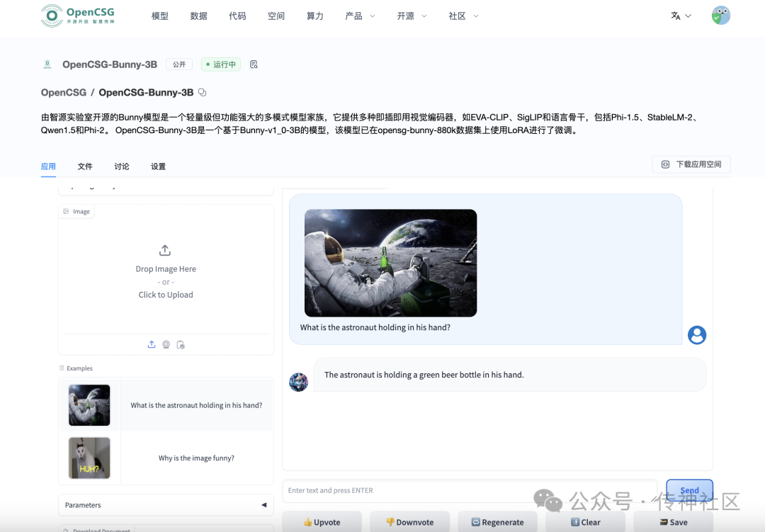This screenshot has height=532, width=765.
Task: Click the Upvote button
Action: click(x=322, y=522)
